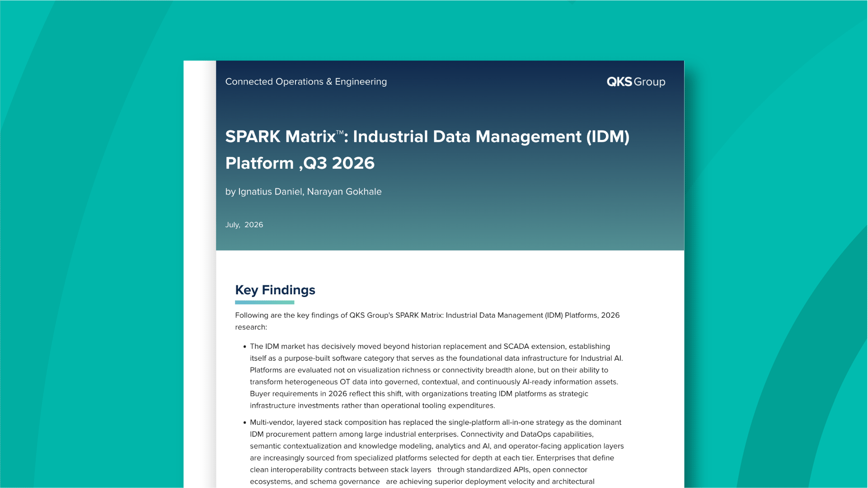Click the authors line 'by Ignatius Daniel, Narayan Gokhale'
Image resolution: width=868 pixels, height=488 pixels.
tap(303, 191)
